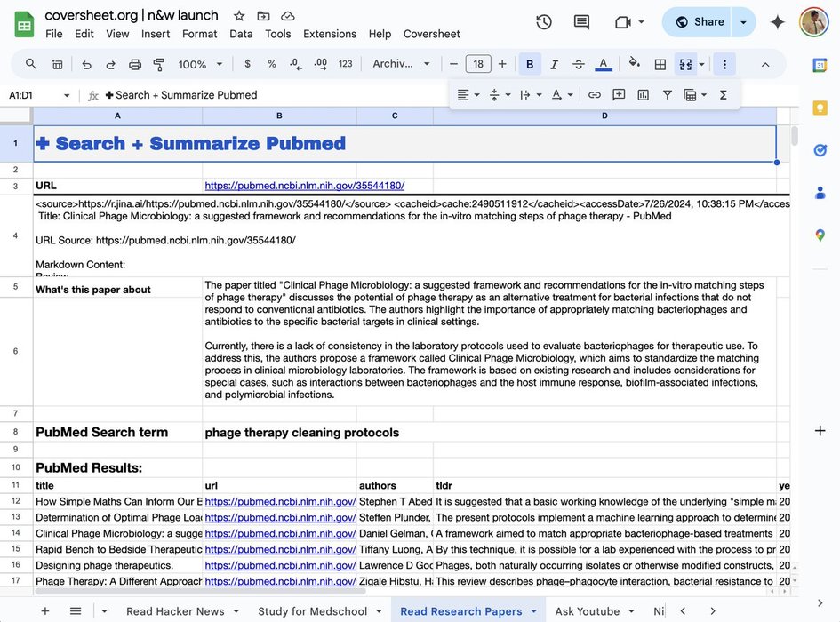Open the zoom 100% dropdown

point(199,64)
